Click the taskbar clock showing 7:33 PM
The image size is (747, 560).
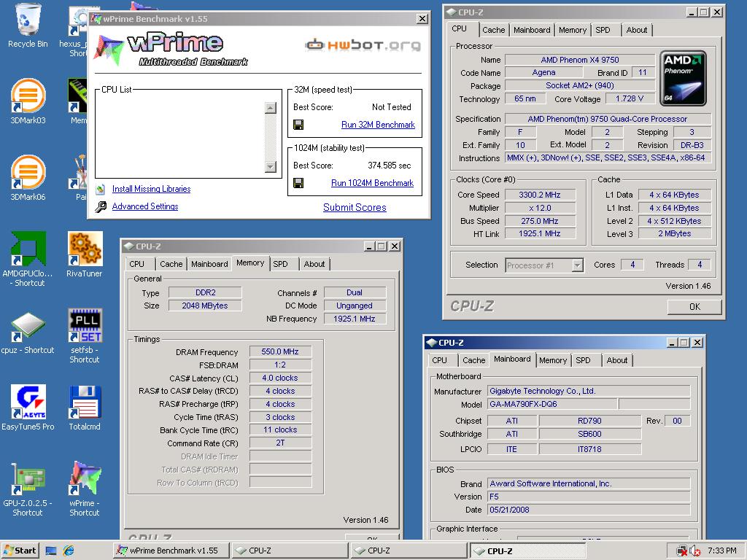[x=721, y=551]
